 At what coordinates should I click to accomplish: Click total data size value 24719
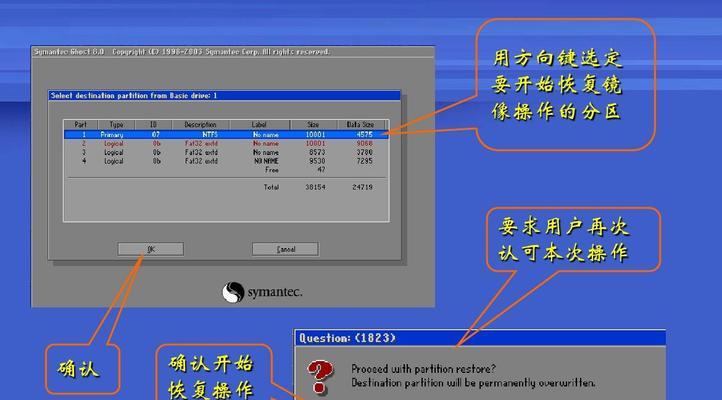362,187
